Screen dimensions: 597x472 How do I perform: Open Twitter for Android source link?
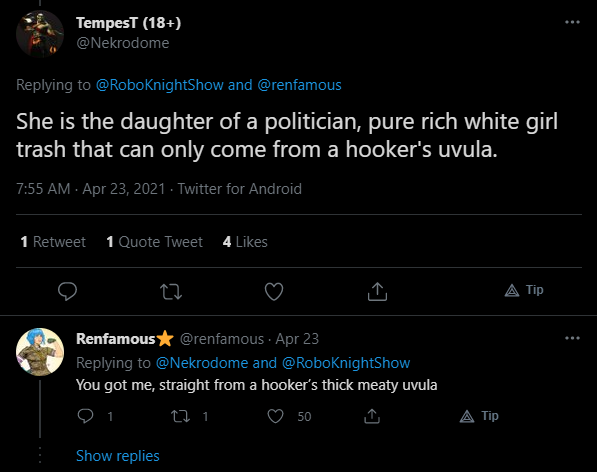[239, 189]
